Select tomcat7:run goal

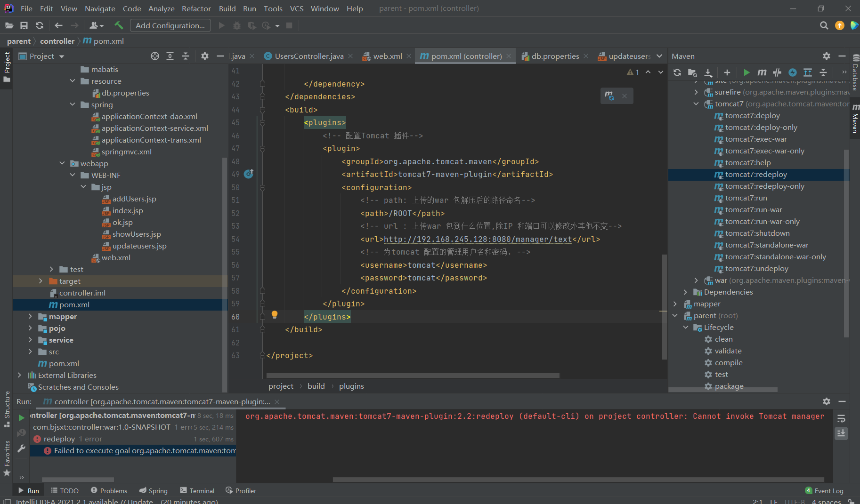click(x=746, y=198)
